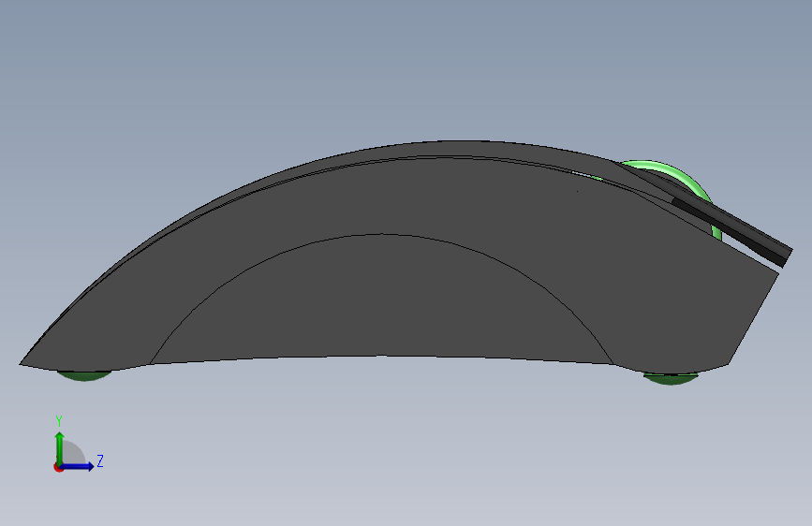Select the black cable at the mouse front
Viewport: 812px width, 526px height.
point(731,227)
